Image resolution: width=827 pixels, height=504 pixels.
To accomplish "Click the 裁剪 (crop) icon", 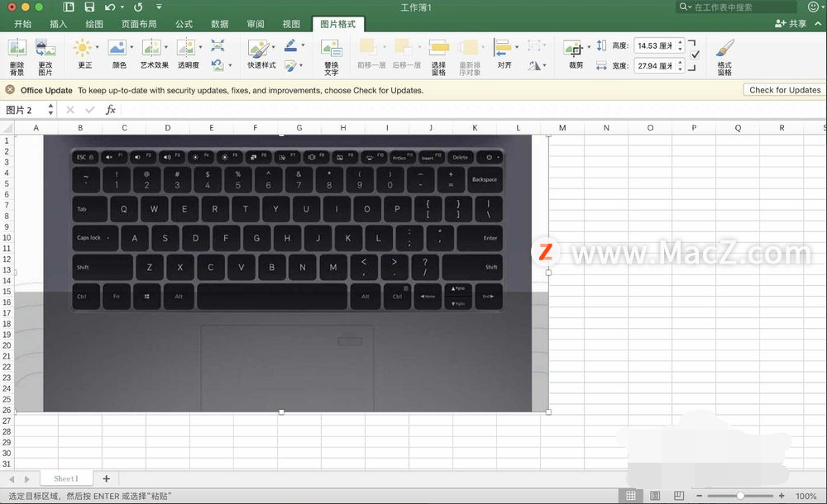I will click(x=573, y=49).
